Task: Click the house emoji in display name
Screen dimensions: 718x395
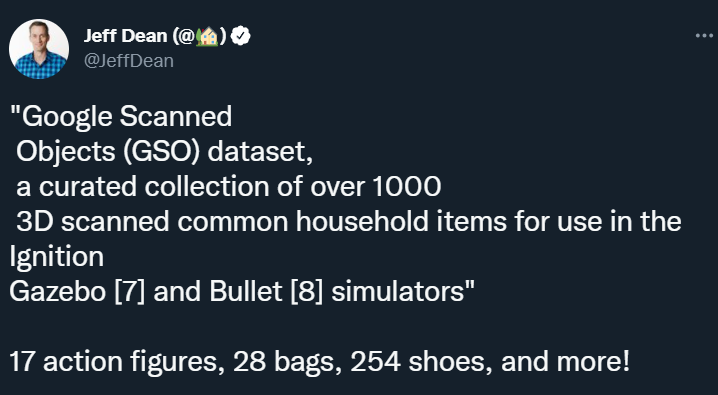Action: [207, 37]
